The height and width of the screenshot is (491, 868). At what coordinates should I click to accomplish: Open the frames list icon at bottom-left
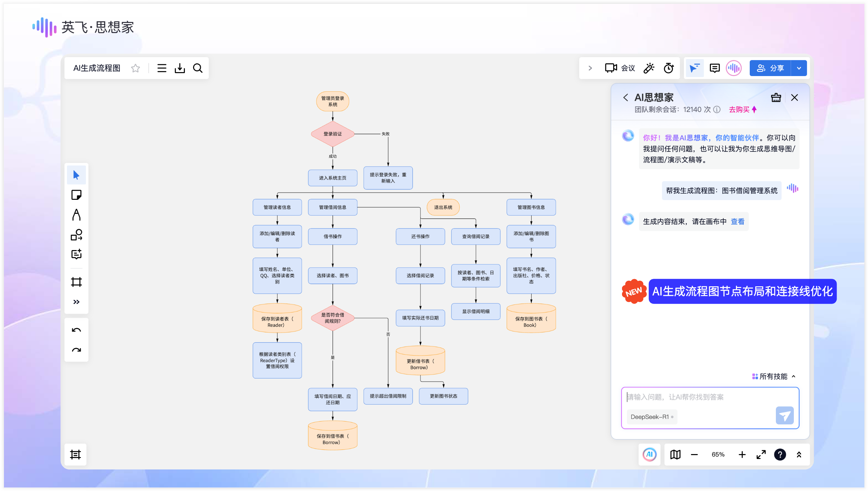coord(75,454)
